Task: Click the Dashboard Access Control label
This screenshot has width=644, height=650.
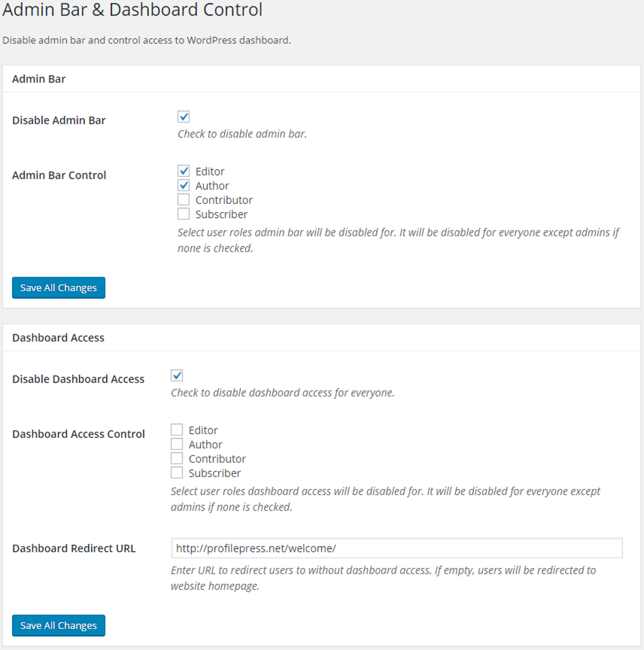Action: (x=78, y=434)
